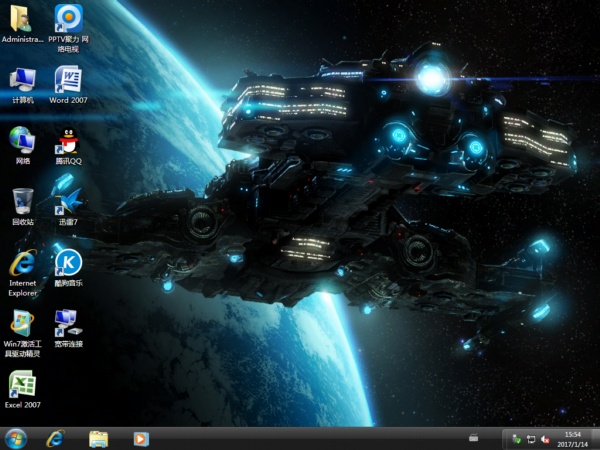The width and height of the screenshot is (600, 450).
Task: Open the network status tray icon
Action: tap(531, 439)
